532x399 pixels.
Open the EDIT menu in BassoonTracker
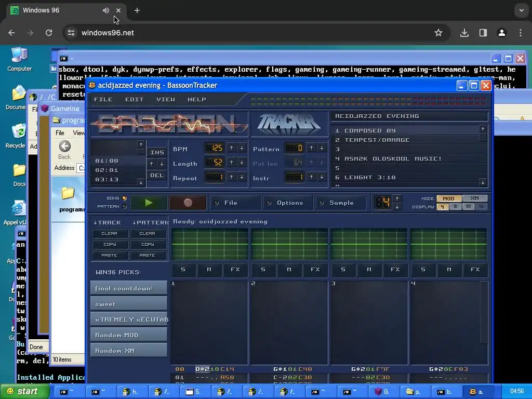pyautogui.click(x=135, y=99)
